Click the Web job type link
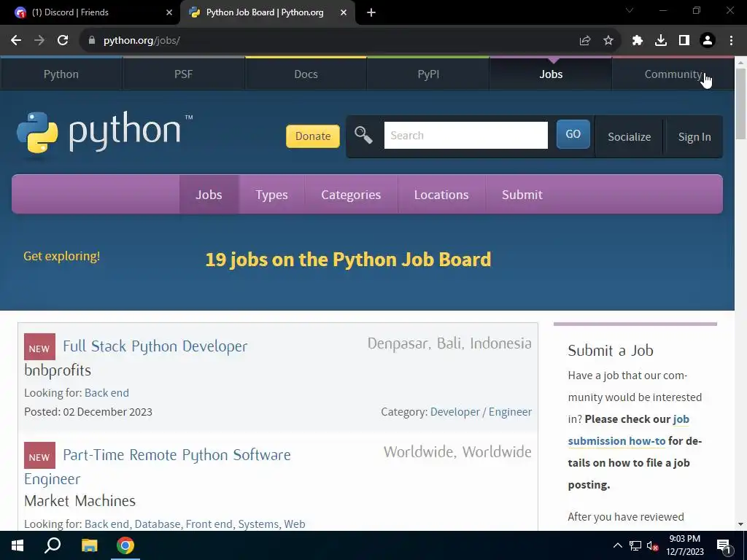The height and width of the screenshot is (560, 747). (x=295, y=524)
